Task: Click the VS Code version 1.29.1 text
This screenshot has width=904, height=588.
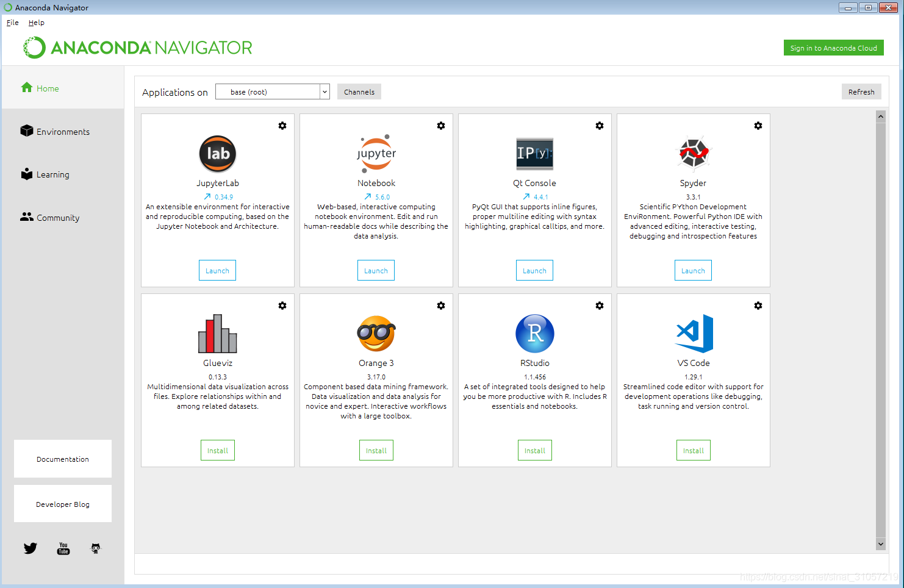Action: point(694,377)
